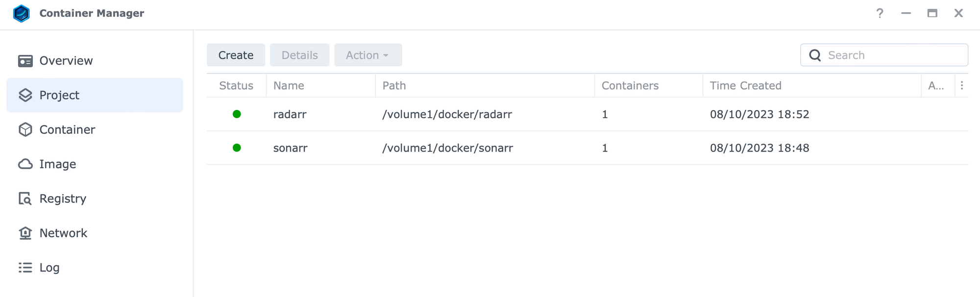Click the help question mark icon
Image resolution: width=980 pixels, height=297 pixels.
click(x=880, y=13)
